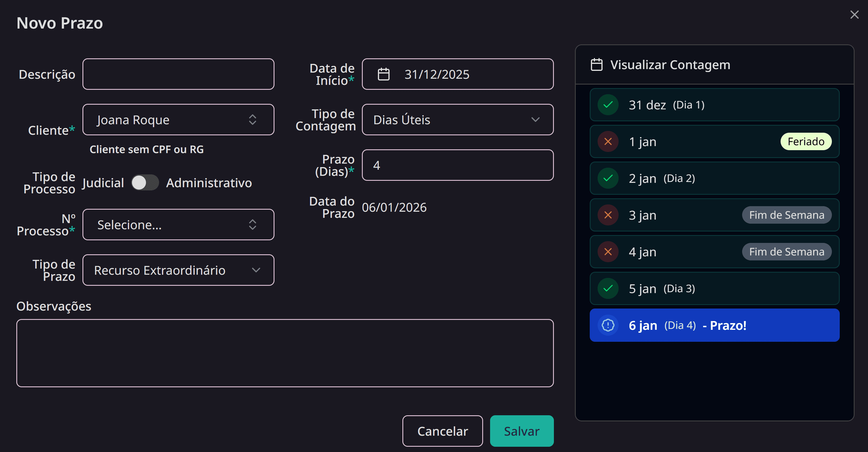Click the green check icon next to 31 dez

tap(608, 105)
